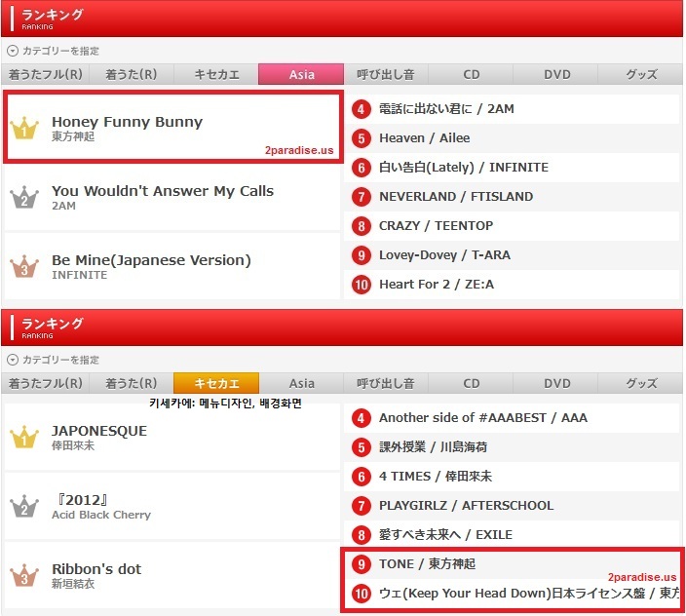Select グッズ tab in lower ranking

click(641, 383)
